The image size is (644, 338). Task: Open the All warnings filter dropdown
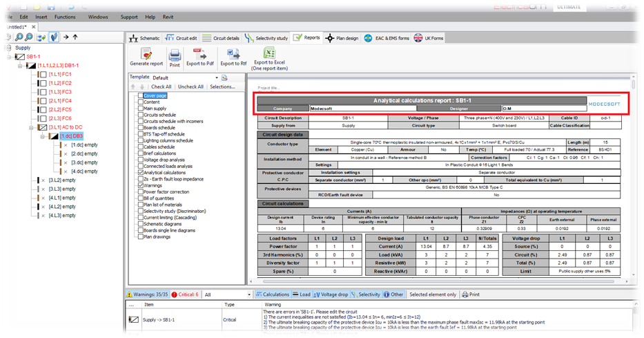tap(249, 295)
